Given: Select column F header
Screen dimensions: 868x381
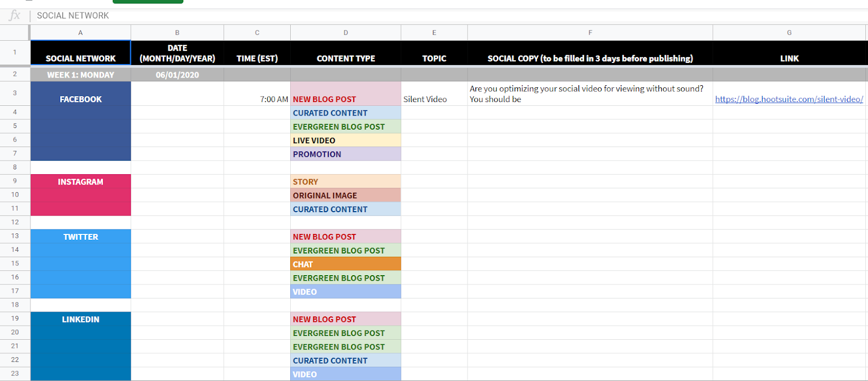Looking at the screenshot, I should tap(590, 33).
